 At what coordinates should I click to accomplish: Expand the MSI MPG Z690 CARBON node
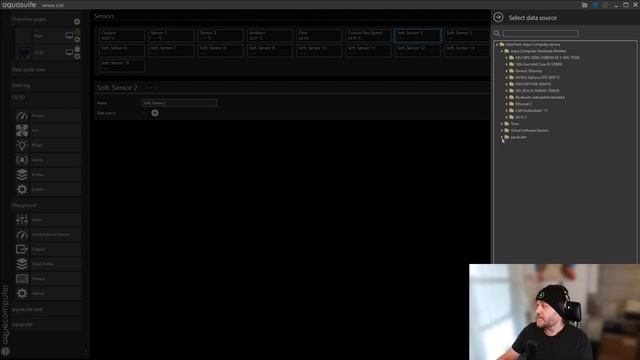click(507, 58)
